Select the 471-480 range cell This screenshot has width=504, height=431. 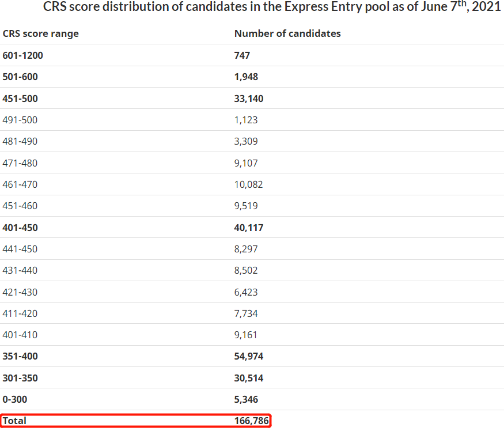coord(20,163)
